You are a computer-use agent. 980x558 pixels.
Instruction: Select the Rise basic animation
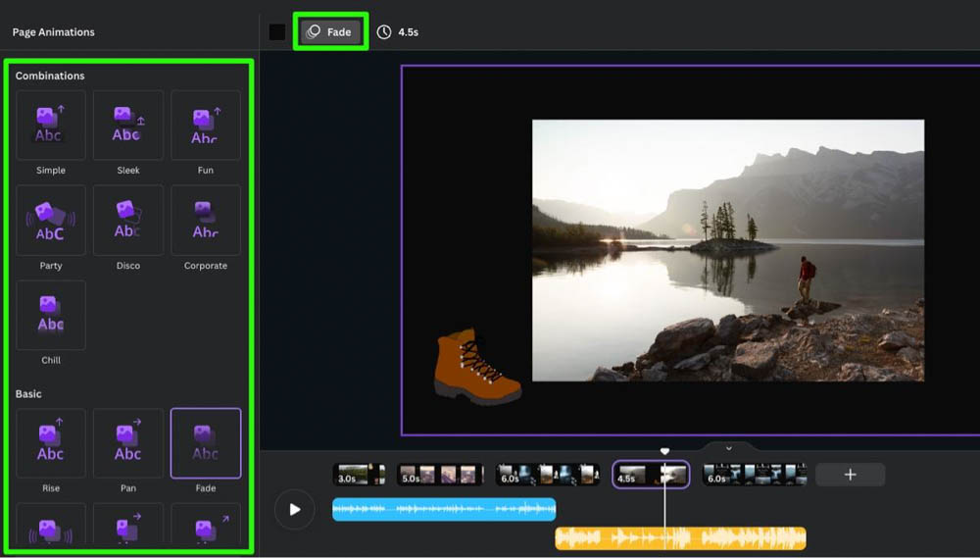(x=51, y=443)
